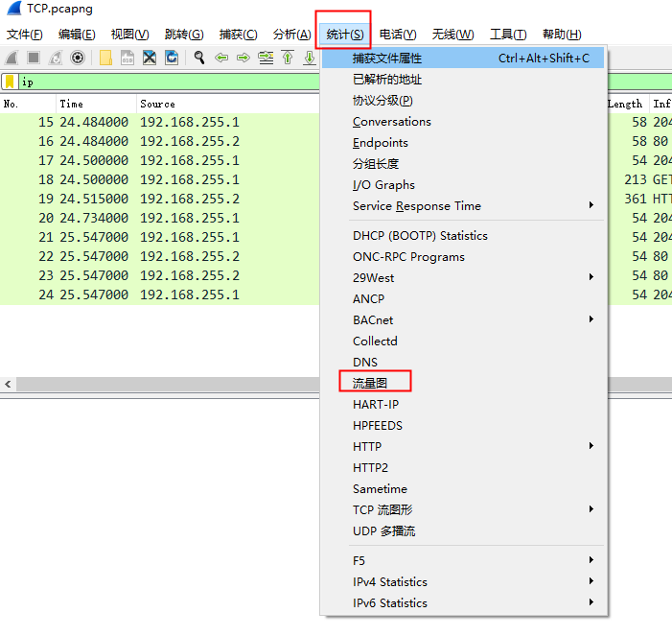Open the 无线(W) menu
Viewport: 672px width, 636px height.
[x=452, y=34]
